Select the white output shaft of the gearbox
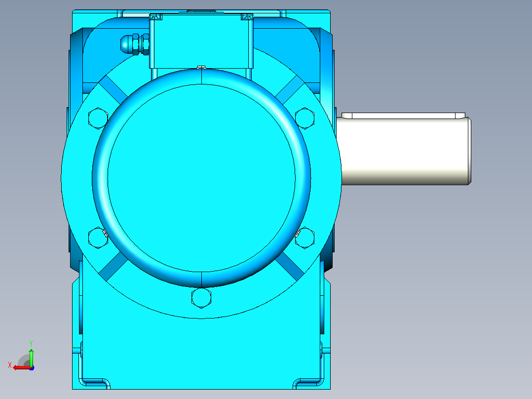The height and width of the screenshot is (399, 532). (x=404, y=152)
